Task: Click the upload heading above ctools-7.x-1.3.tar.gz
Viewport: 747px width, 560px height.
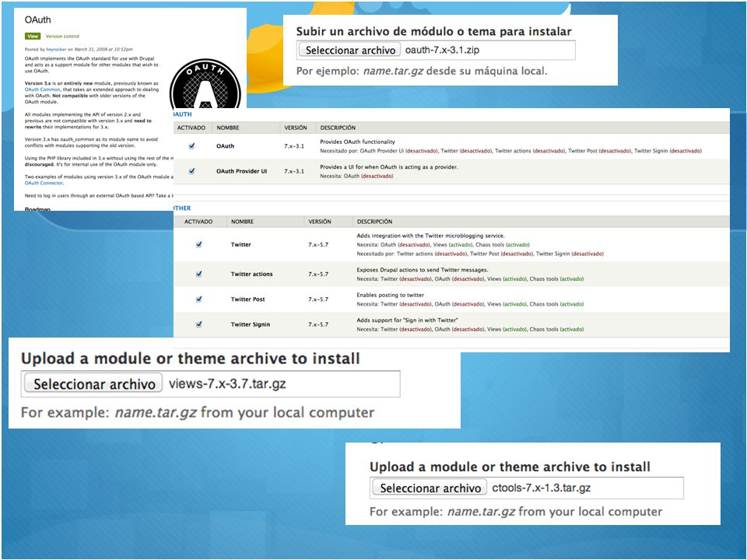Action: point(510,467)
